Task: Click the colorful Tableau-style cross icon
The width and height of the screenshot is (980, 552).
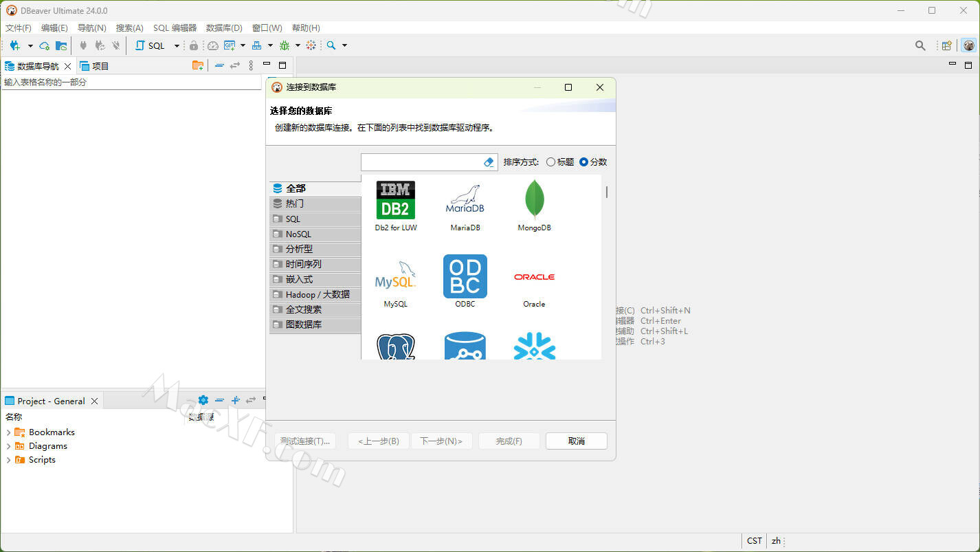Action: point(311,45)
